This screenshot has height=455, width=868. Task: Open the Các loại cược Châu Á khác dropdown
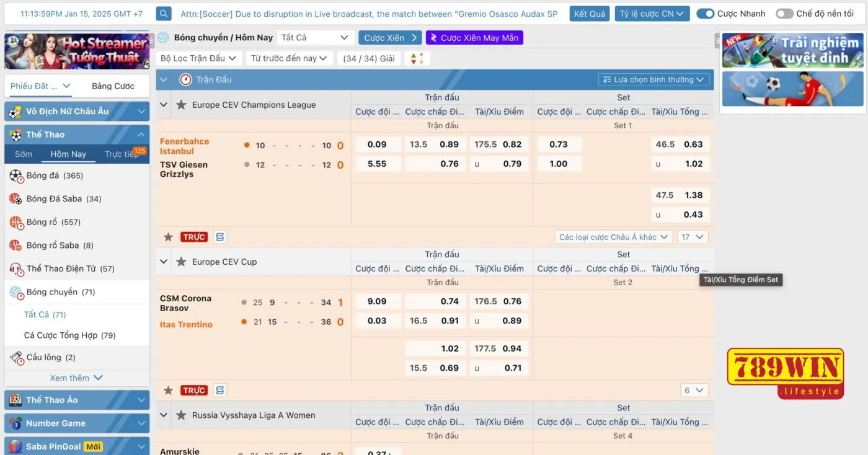[613, 236]
